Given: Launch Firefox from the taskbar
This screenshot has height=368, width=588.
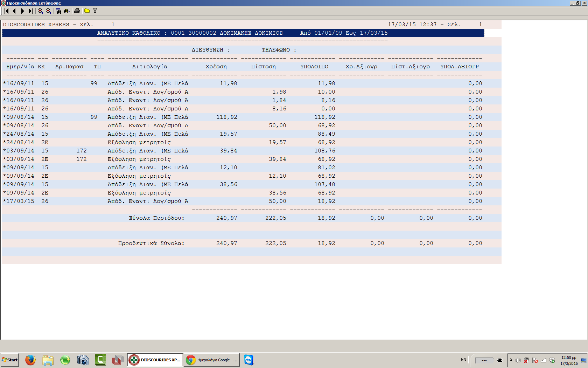Looking at the screenshot, I should coord(30,360).
